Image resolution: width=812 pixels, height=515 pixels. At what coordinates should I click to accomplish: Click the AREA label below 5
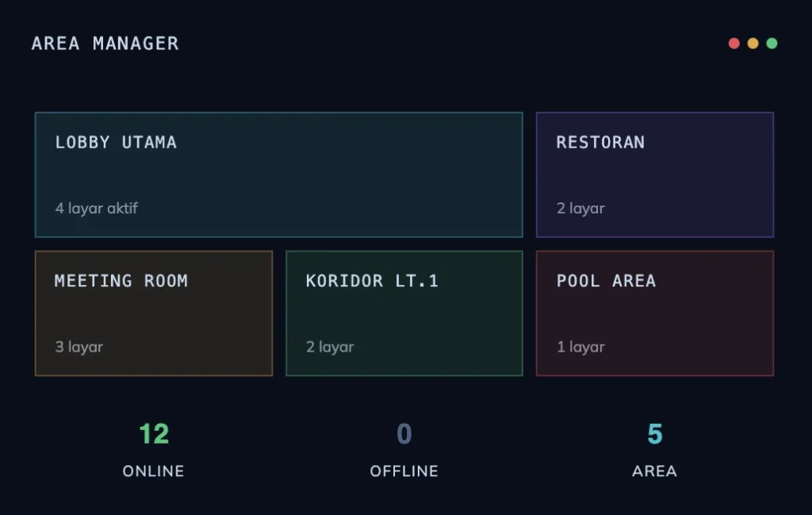654,471
